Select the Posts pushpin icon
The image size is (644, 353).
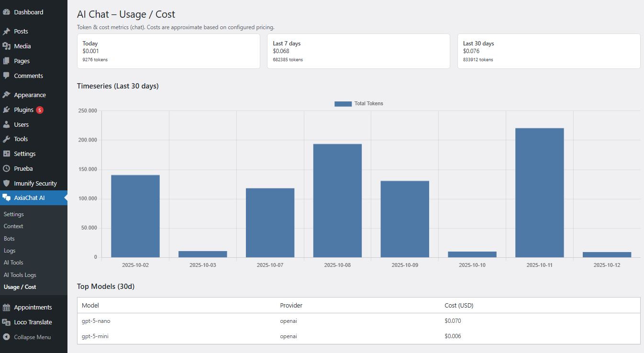coord(7,31)
